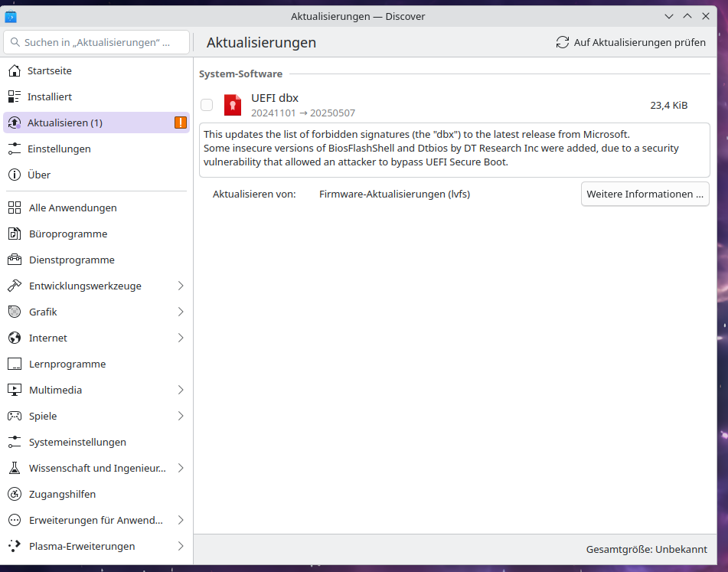Select the Büroprogramme category
Image resolution: width=728 pixels, height=572 pixels.
click(67, 234)
